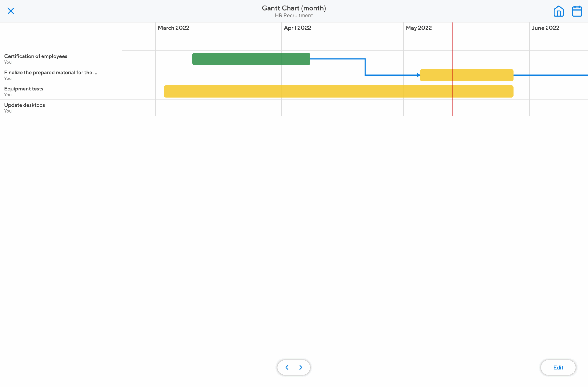Select the May 2022 column header
This screenshot has width=588, height=387.
418,28
